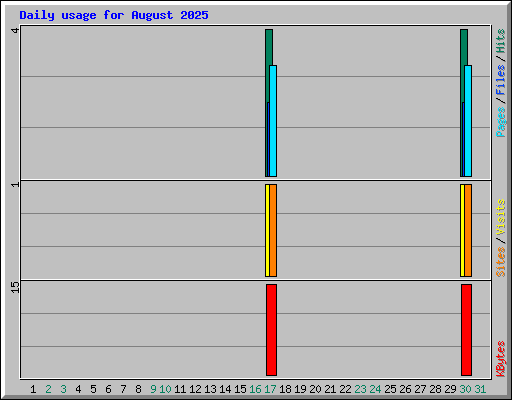Click the Hits legend label
Image resolution: width=512 pixels, height=400 pixels.
(x=501, y=41)
